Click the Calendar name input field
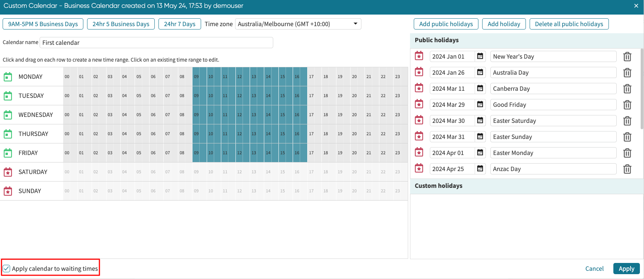Image resolution: width=644 pixels, height=279 pixels. (x=156, y=43)
